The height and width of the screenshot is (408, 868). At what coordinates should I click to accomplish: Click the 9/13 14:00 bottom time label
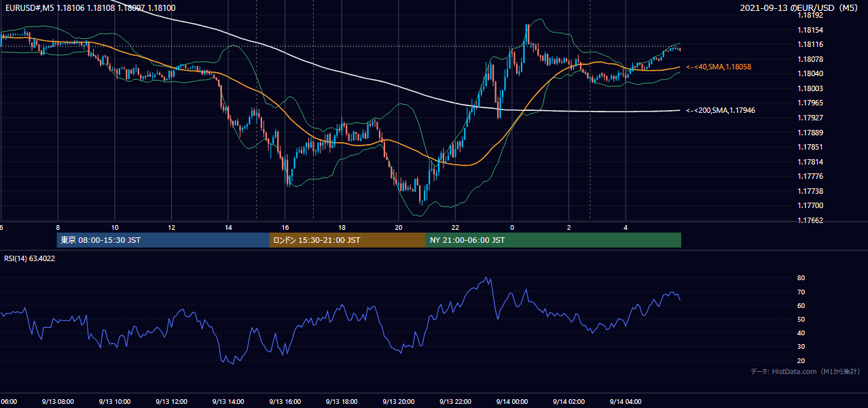(228, 401)
